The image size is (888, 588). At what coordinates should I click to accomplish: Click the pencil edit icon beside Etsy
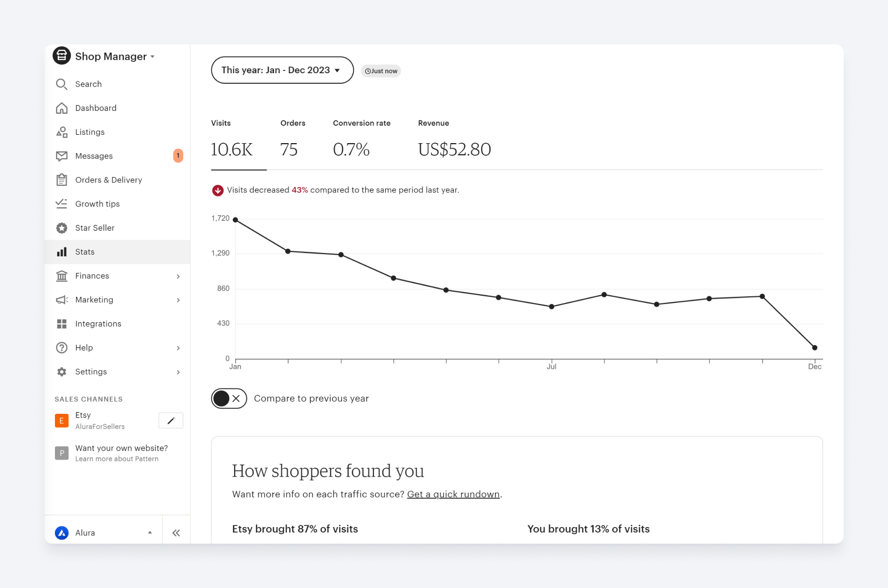tap(171, 420)
